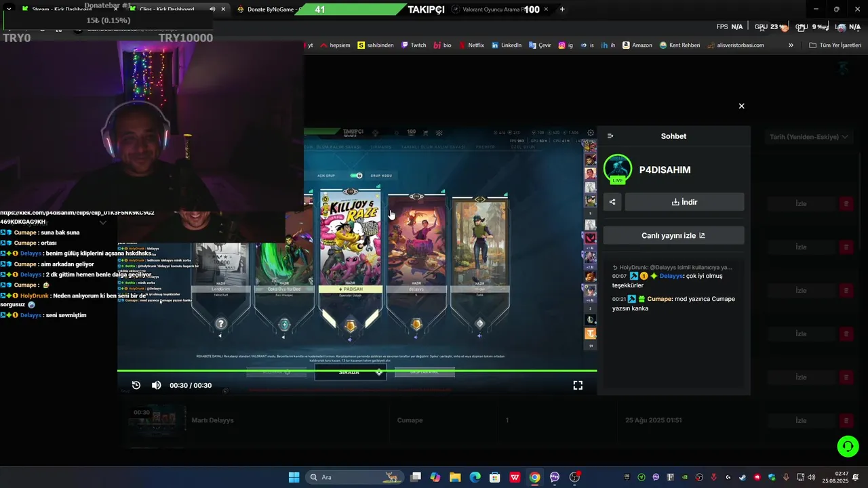The width and height of the screenshot is (868, 488).
Task: Switch to Chrome from the taskbar
Action: [535, 477]
